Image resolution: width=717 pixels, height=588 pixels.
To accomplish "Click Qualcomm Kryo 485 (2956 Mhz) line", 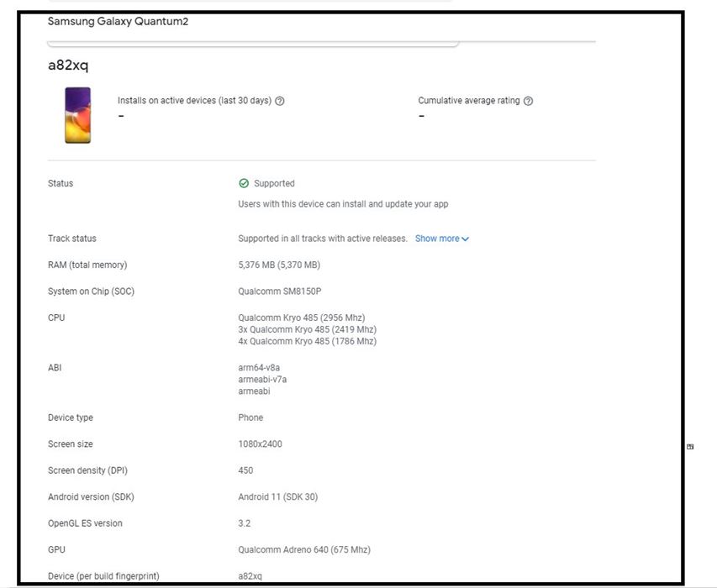I will click(x=301, y=318).
